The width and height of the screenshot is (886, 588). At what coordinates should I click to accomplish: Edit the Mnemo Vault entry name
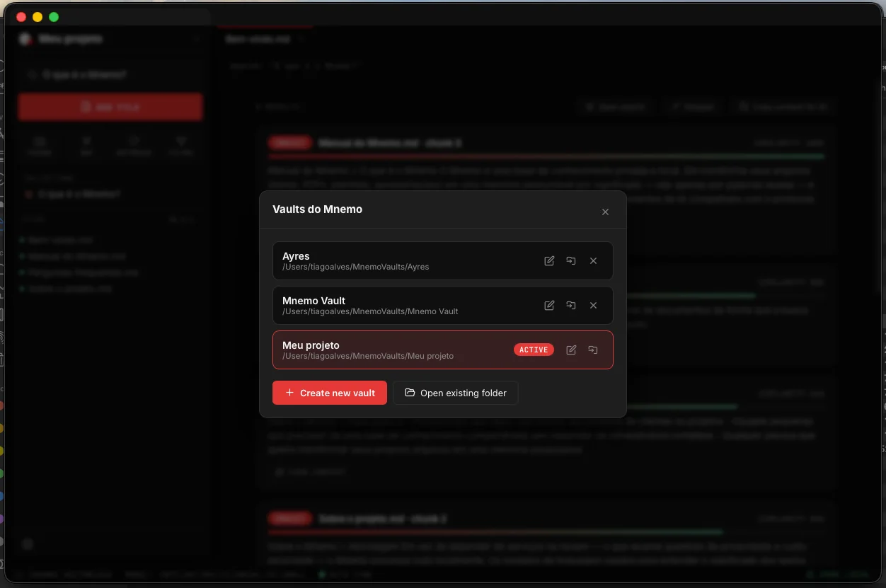point(549,306)
